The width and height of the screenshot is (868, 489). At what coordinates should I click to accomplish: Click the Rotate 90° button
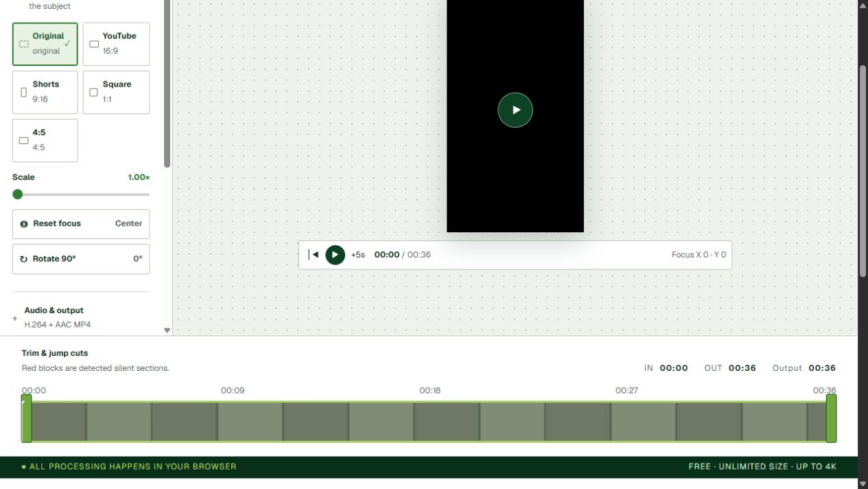coord(81,259)
